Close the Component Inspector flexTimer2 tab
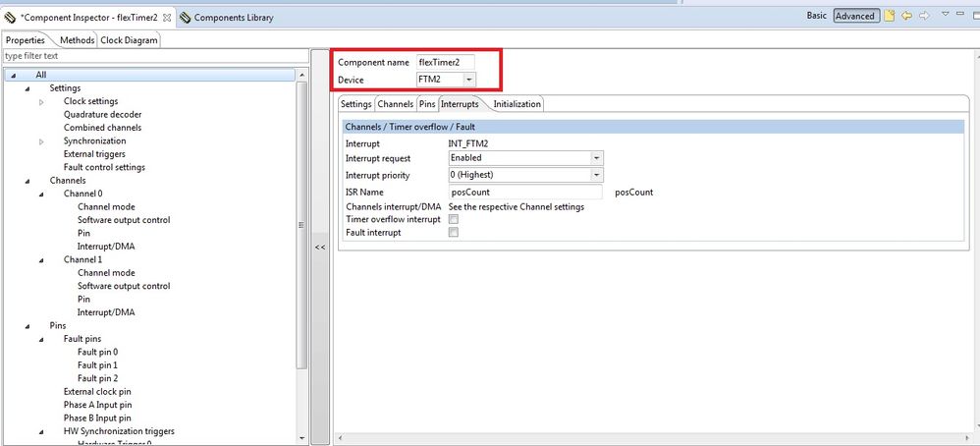Viewport: 980px width, 446px height. coord(166,18)
